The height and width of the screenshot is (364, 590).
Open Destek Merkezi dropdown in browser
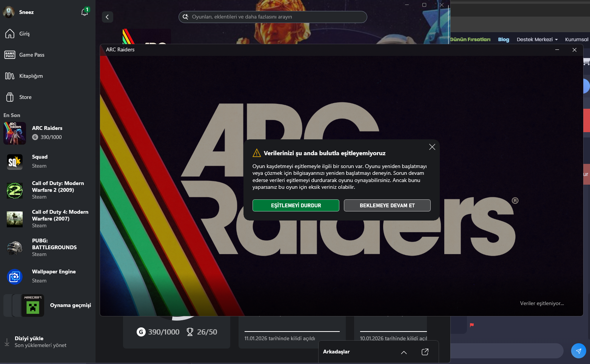(x=537, y=39)
